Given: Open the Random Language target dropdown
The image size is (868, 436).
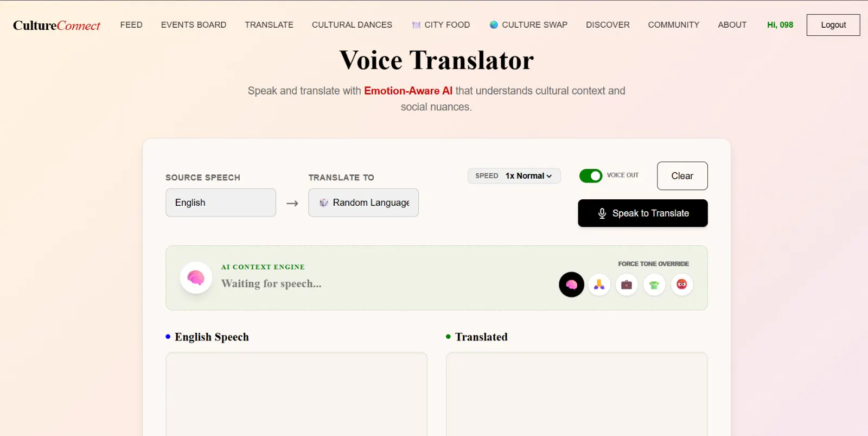Looking at the screenshot, I should [363, 203].
